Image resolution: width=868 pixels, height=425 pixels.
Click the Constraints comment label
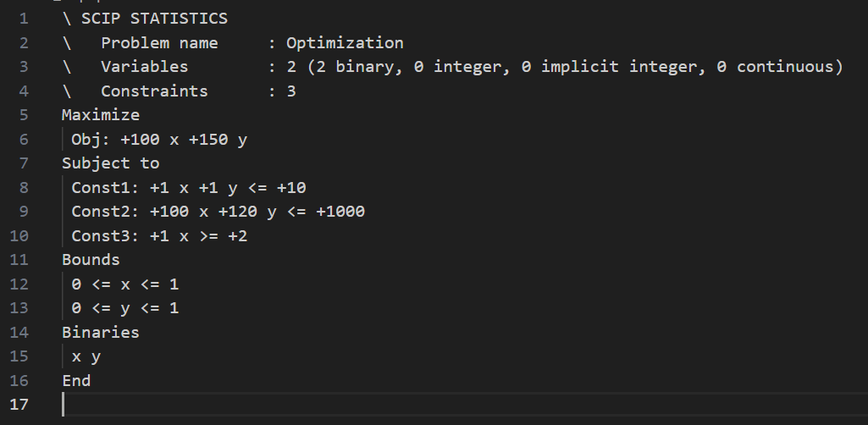point(154,91)
